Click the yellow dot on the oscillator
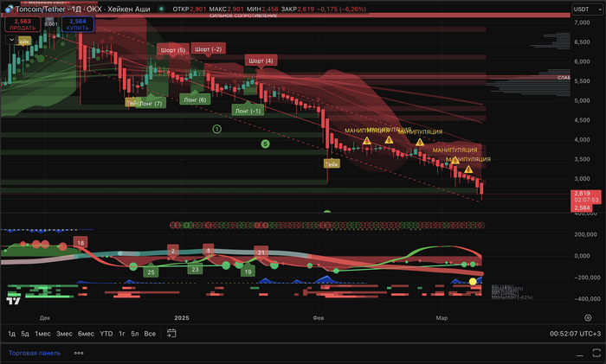606x364 pixels. [473, 282]
